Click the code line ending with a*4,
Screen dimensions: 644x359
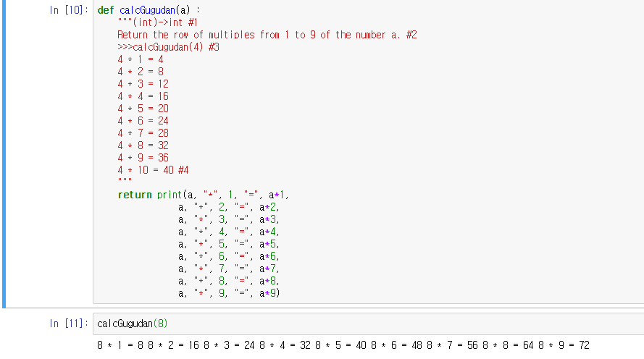click(x=229, y=232)
